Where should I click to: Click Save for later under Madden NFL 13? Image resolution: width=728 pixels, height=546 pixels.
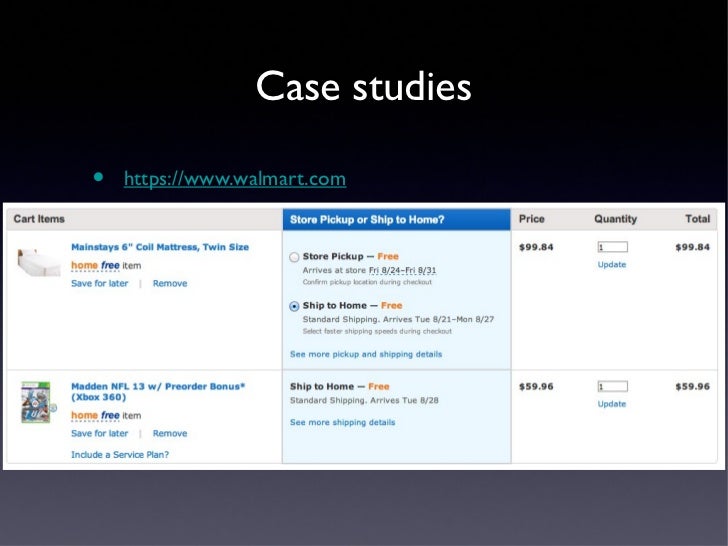[x=99, y=433]
